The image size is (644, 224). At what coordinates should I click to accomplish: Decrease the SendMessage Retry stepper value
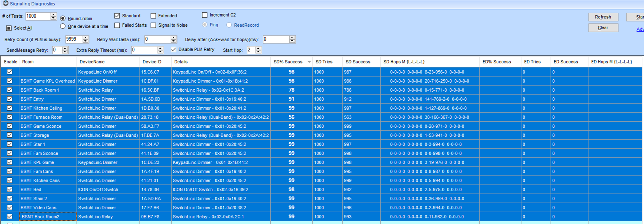click(x=65, y=52)
